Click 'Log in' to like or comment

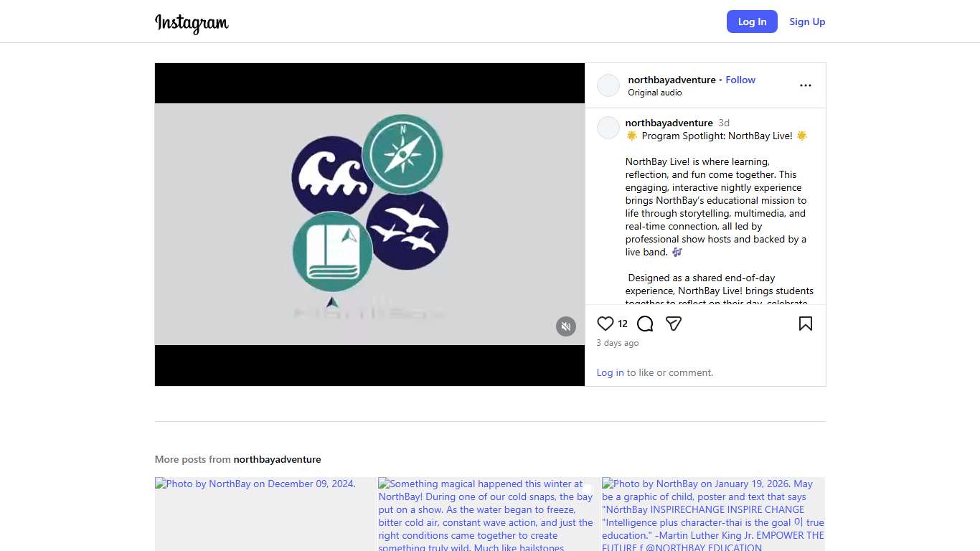click(610, 372)
